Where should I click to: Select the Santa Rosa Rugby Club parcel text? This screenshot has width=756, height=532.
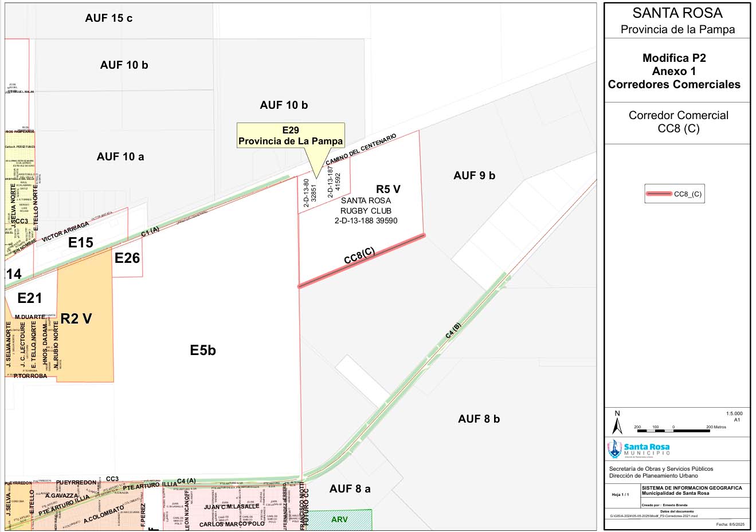pos(366,211)
